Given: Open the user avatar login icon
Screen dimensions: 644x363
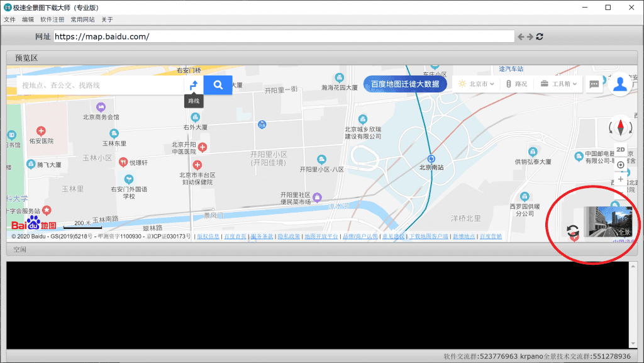Looking at the screenshot, I should tap(619, 84).
